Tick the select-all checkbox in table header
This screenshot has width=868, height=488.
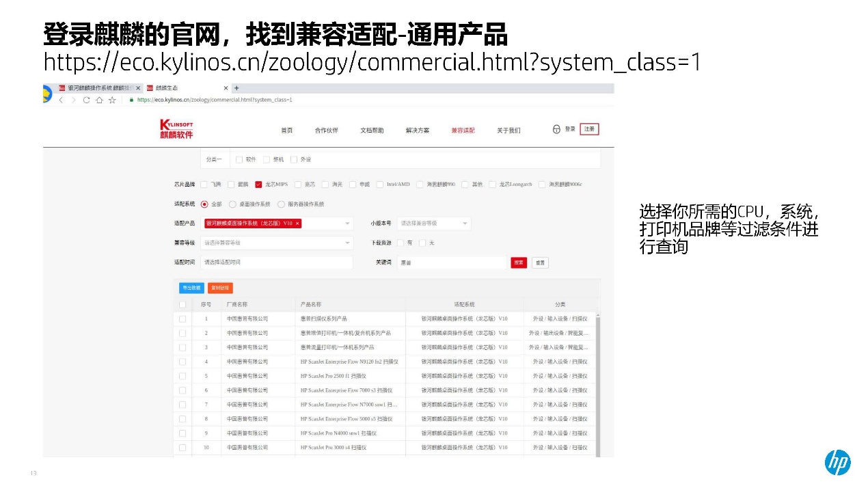point(182,304)
